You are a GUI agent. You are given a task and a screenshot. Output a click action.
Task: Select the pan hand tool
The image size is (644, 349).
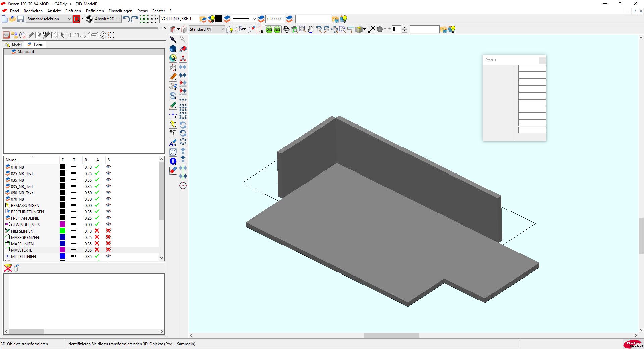tap(311, 30)
